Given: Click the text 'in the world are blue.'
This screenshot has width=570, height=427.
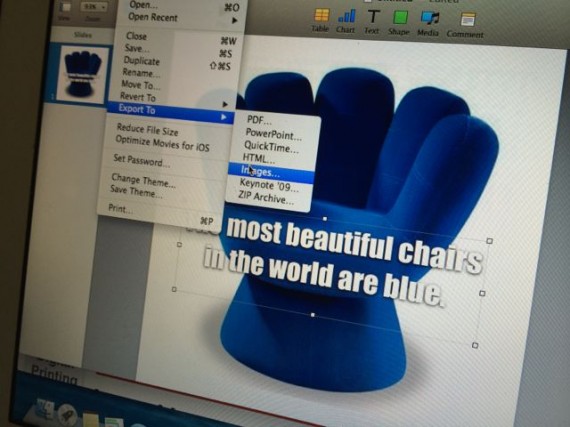Looking at the screenshot, I should click(324, 277).
